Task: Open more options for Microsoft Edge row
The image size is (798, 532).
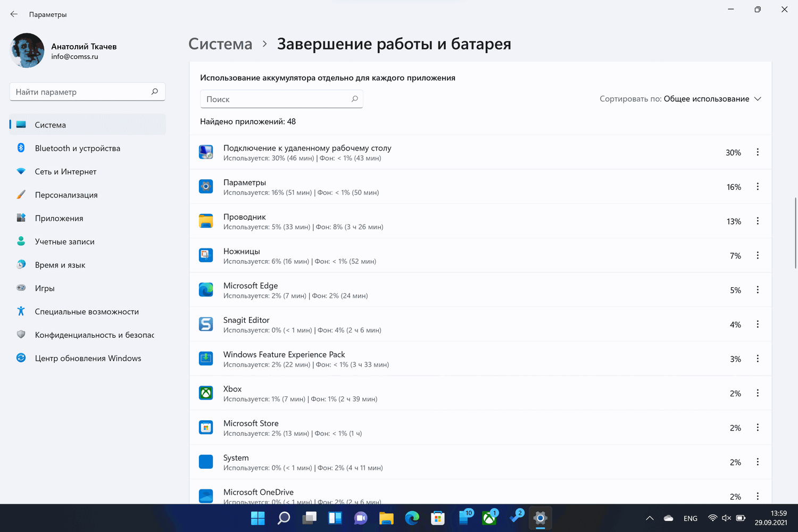Action: [x=758, y=290]
